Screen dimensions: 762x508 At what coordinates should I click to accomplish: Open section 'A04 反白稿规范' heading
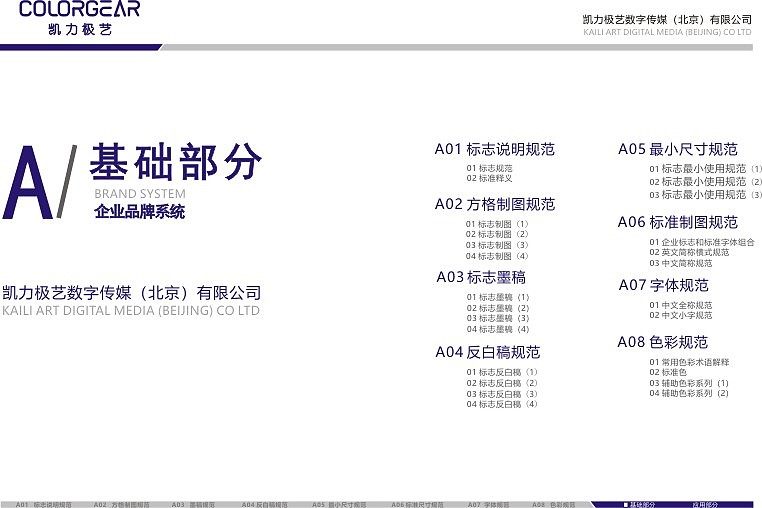pyautogui.click(x=488, y=352)
